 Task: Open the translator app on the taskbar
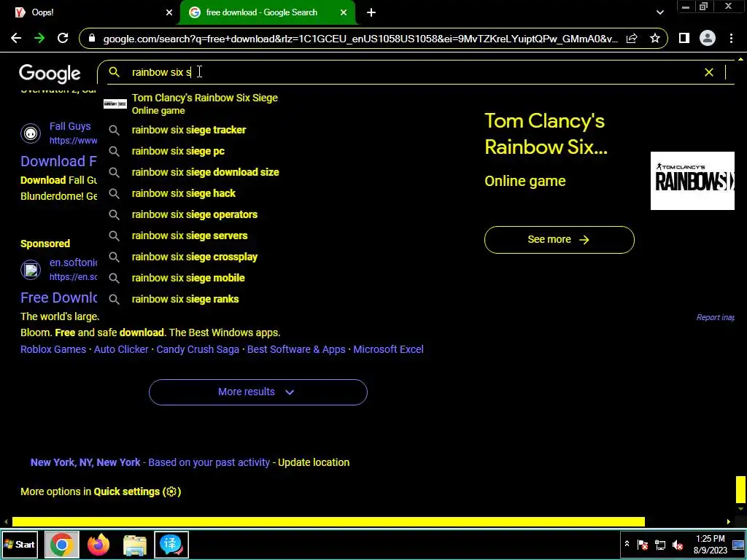[x=171, y=545]
